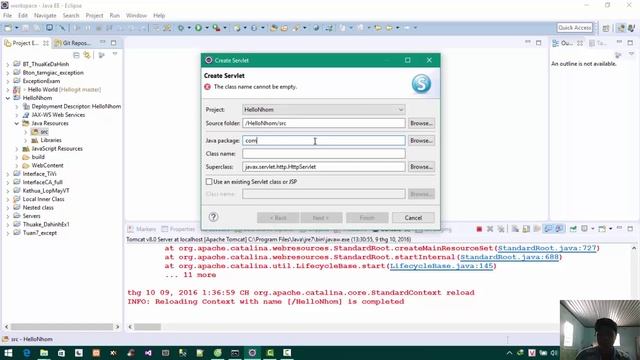Expand the BT_ThuaKeDaHinh project node

[x=8, y=64]
